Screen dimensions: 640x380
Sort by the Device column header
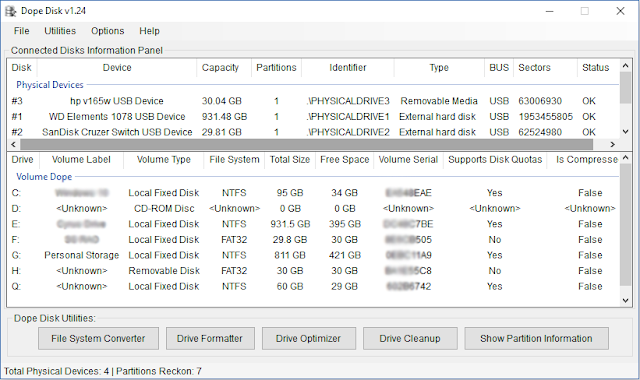117,68
